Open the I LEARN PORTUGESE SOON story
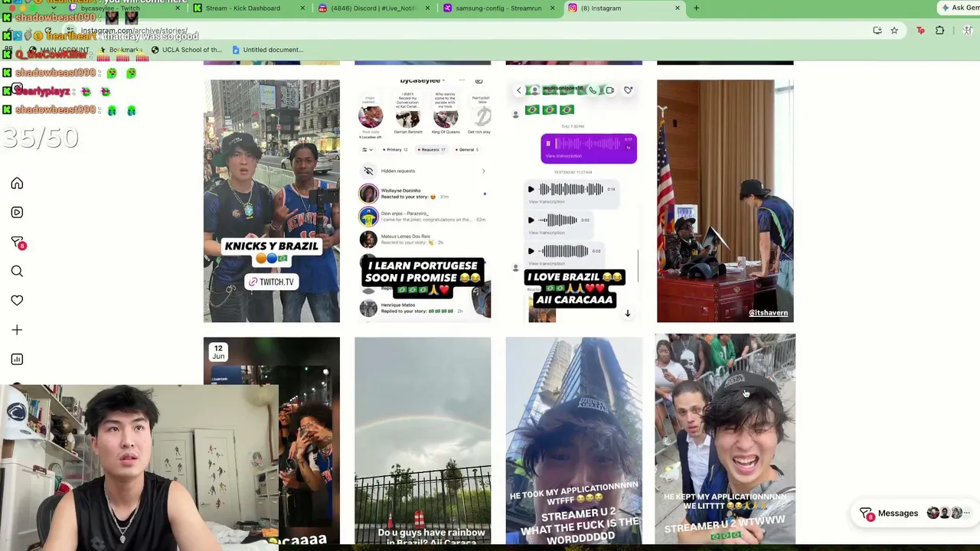Screen dimensions: 980x551 pyautogui.click(x=423, y=201)
